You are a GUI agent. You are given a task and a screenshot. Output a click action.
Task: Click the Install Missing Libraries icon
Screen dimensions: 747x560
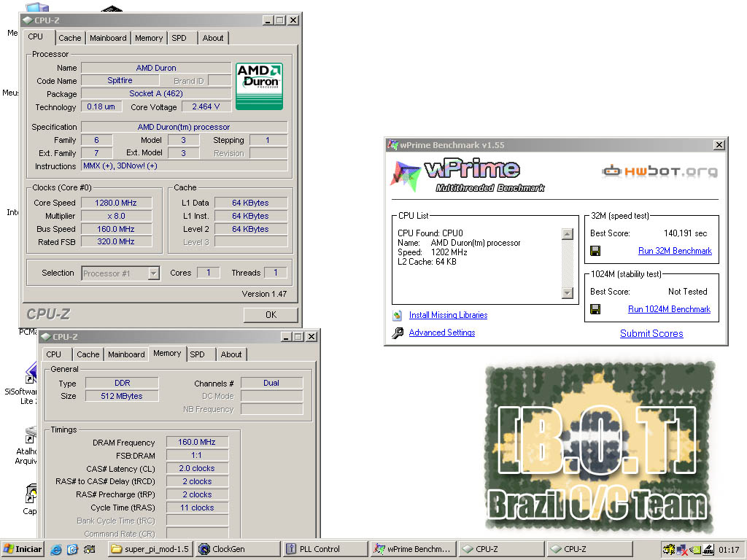point(398,315)
